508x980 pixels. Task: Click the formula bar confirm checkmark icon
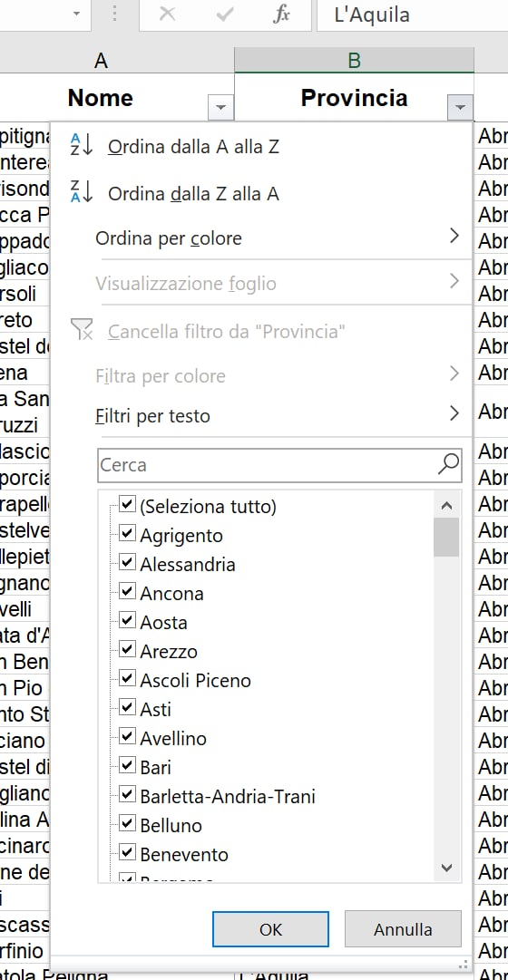225,15
